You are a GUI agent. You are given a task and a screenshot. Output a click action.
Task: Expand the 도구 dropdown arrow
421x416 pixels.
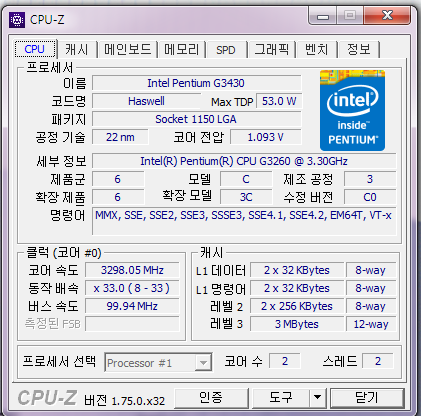click(318, 397)
